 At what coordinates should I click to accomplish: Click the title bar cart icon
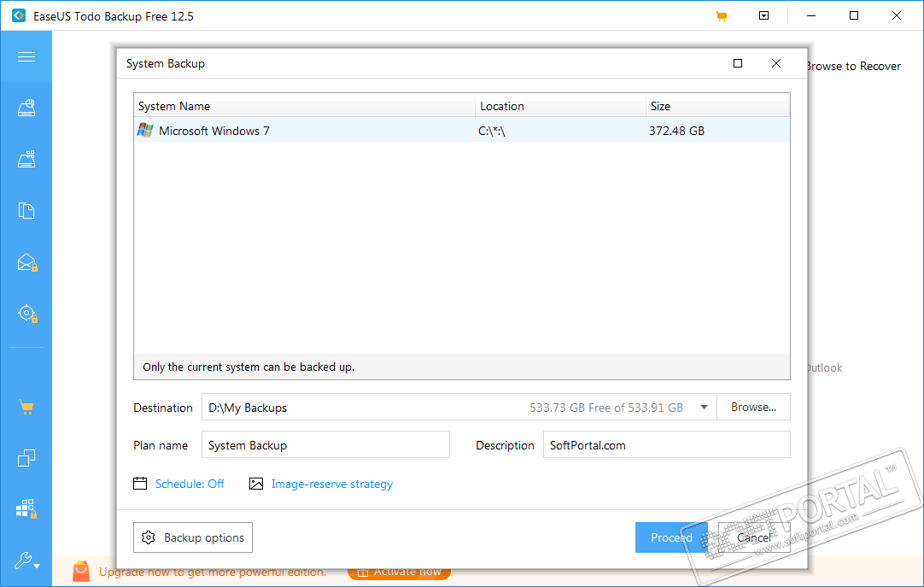pos(722,16)
